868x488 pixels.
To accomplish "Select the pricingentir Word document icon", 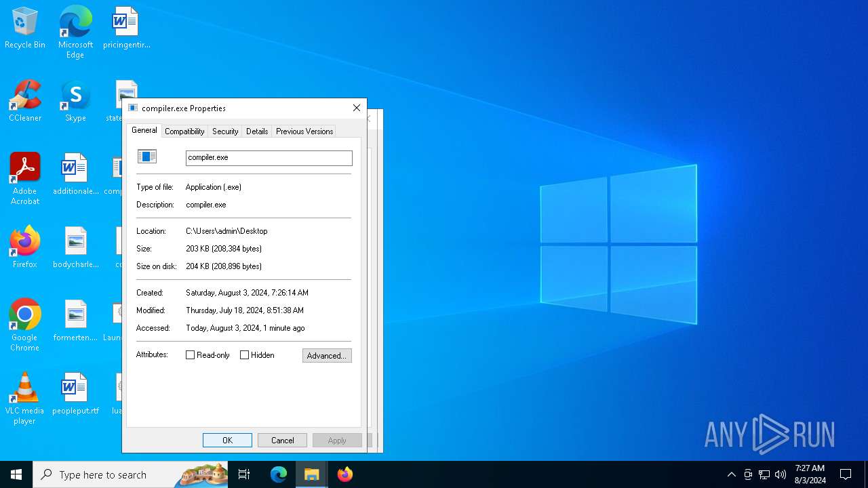I will [126, 28].
